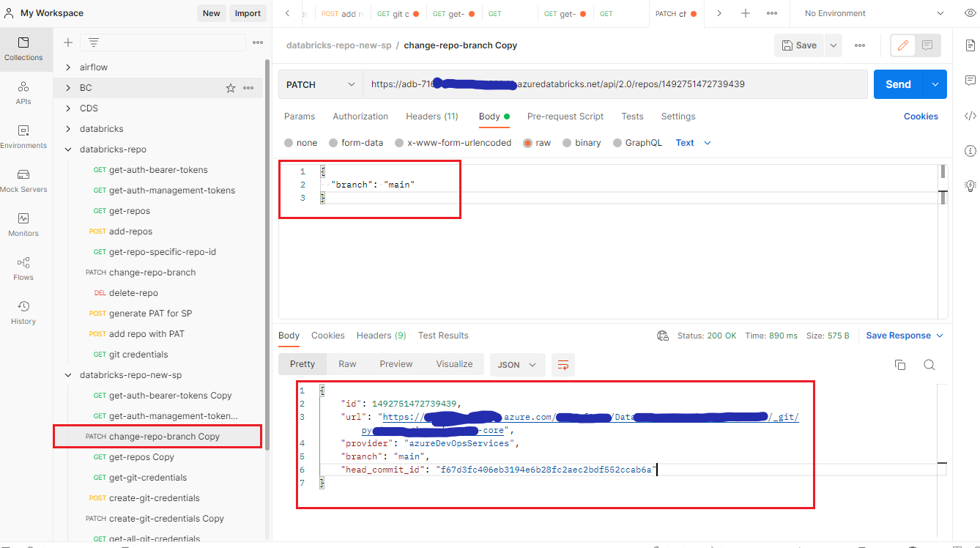This screenshot has height=548, width=980.
Task: Open the Code snippet right sidebar icon
Action: tap(970, 115)
